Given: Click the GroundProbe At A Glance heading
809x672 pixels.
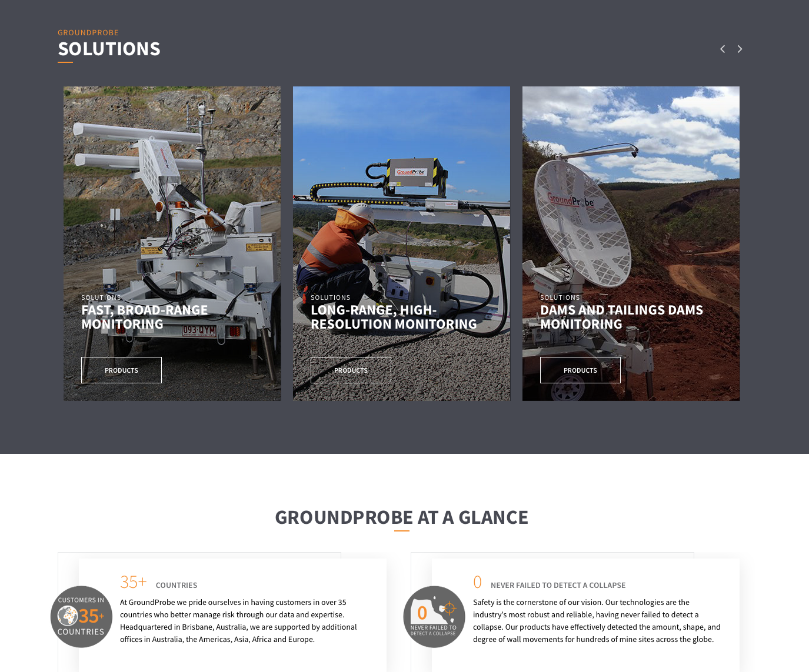Looking at the screenshot, I should point(401,517).
